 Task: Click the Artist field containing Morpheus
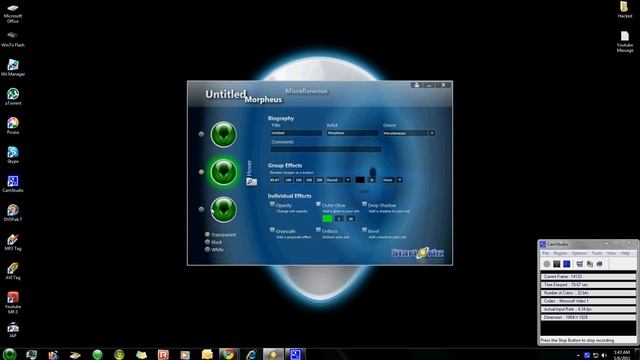coord(352,133)
